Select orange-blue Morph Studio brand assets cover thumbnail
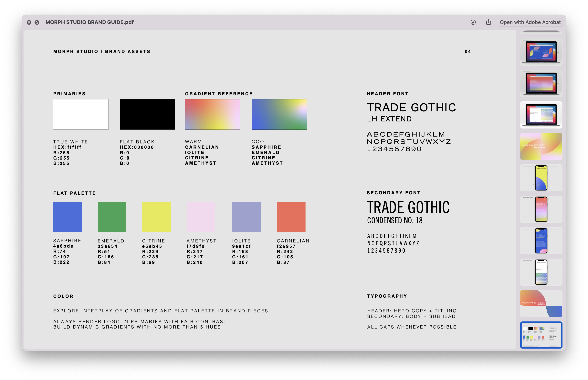 (x=541, y=304)
